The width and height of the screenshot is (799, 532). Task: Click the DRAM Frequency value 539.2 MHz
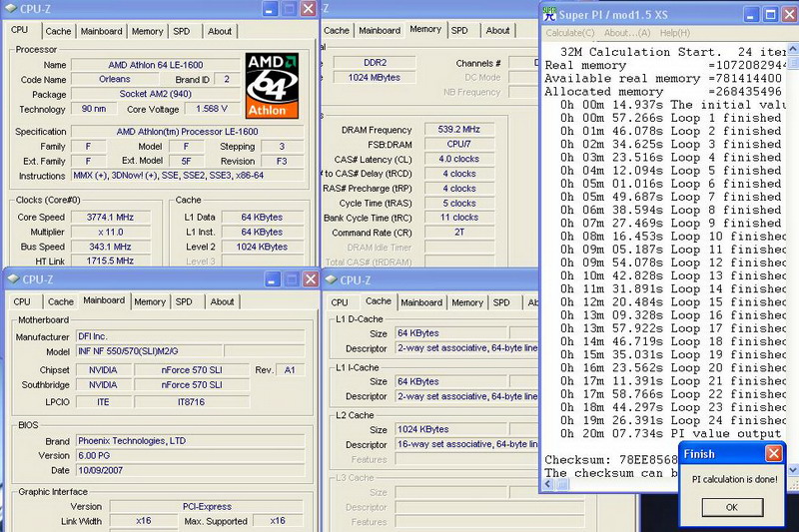pos(459,130)
